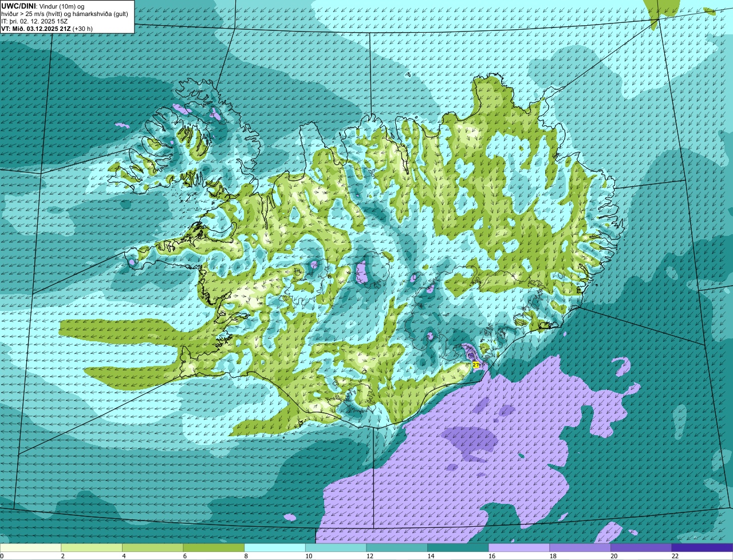The width and height of the screenshot is (733, 560).
Task: Select the 8–10 m/s pale cyan legend swatch
Action: pyautogui.click(x=275, y=547)
